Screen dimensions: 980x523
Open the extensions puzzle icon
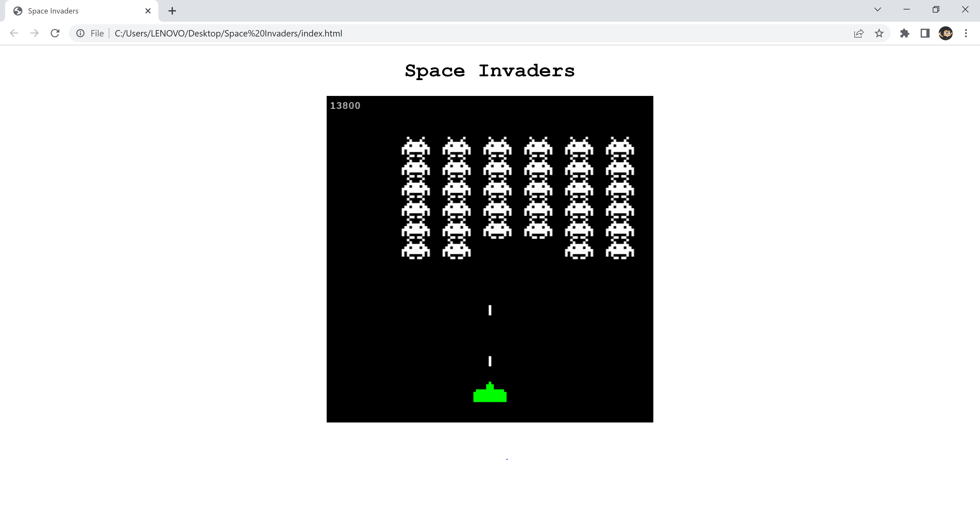[905, 33]
